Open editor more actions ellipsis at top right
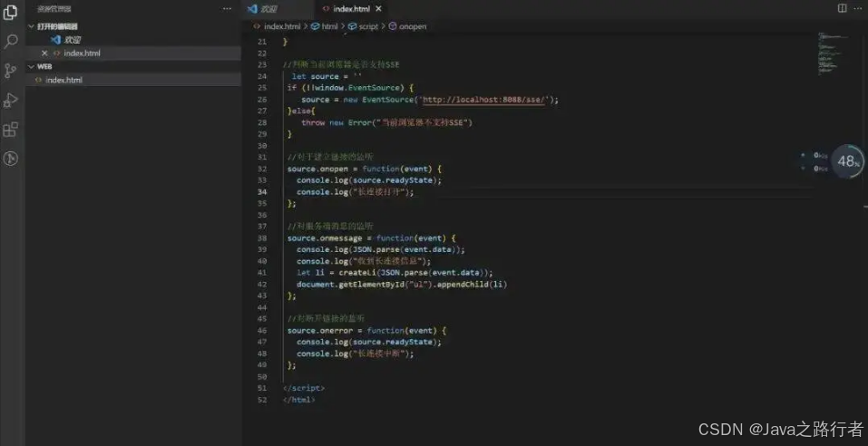This screenshot has height=446, width=868. [x=859, y=8]
